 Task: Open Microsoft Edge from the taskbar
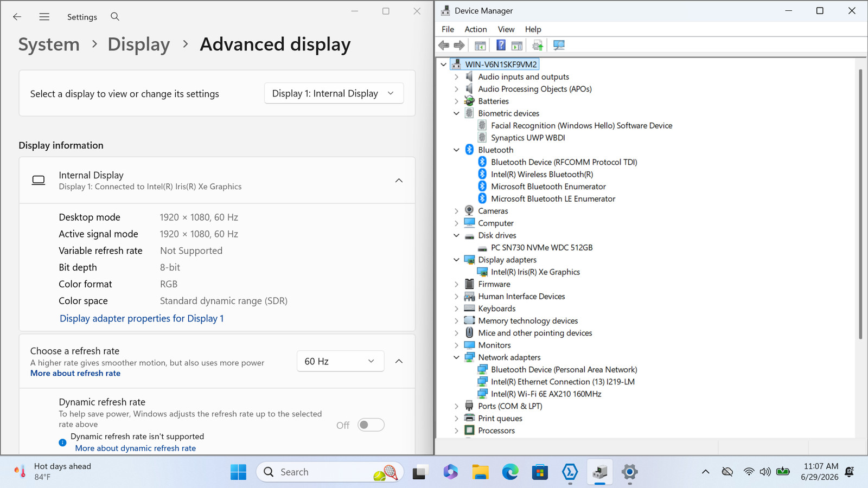coord(510,472)
